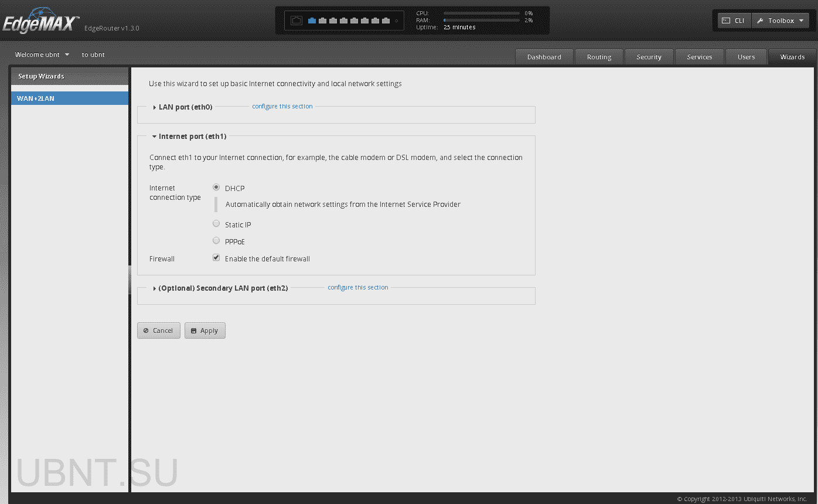Choose the PPPoE connection type

[216, 241]
